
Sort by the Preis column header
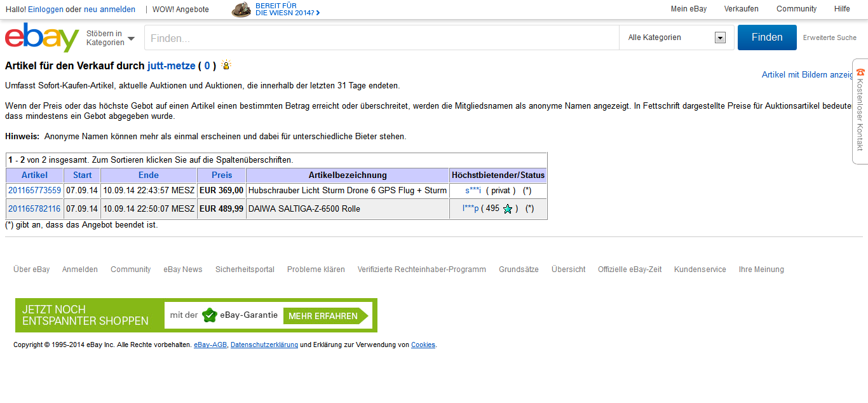coord(222,175)
